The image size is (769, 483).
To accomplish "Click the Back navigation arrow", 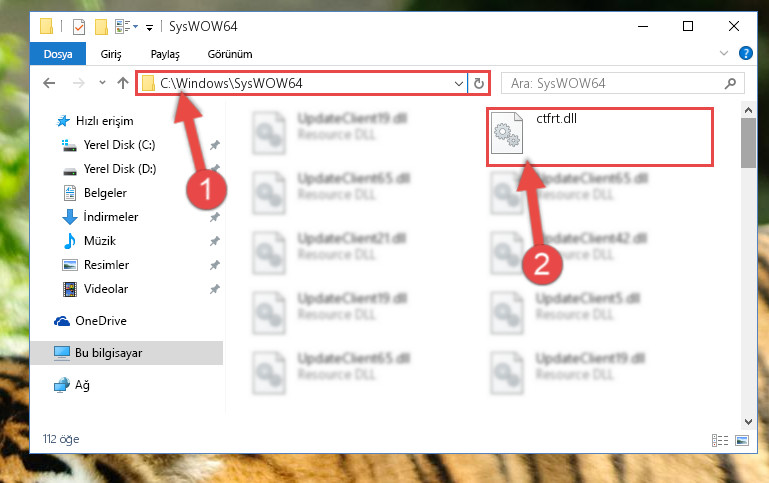I will coord(49,83).
